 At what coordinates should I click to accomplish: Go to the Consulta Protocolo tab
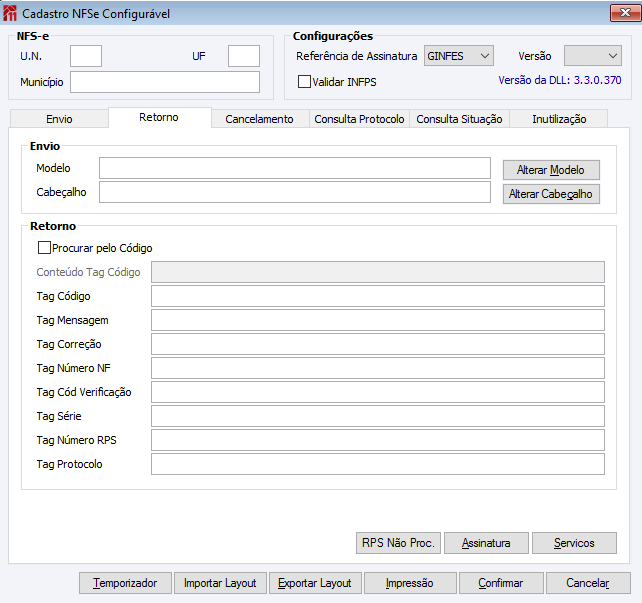pos(359,119)
